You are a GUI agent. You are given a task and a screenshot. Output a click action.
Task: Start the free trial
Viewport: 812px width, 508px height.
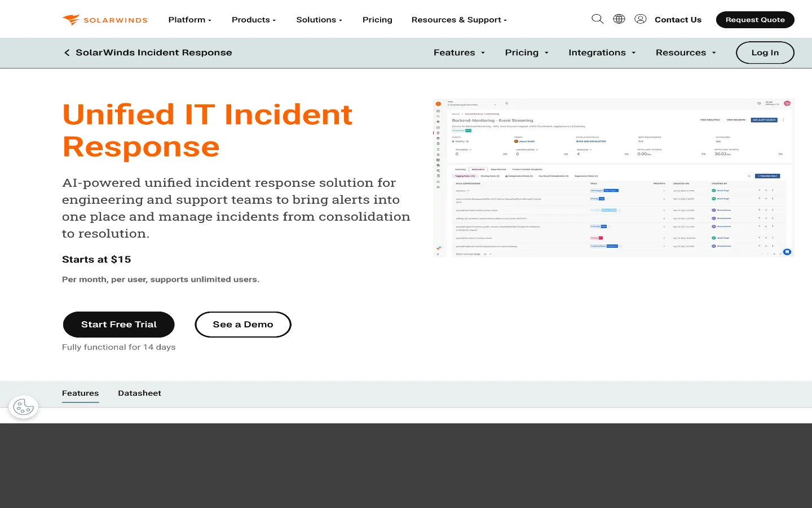tap(118, 325)
